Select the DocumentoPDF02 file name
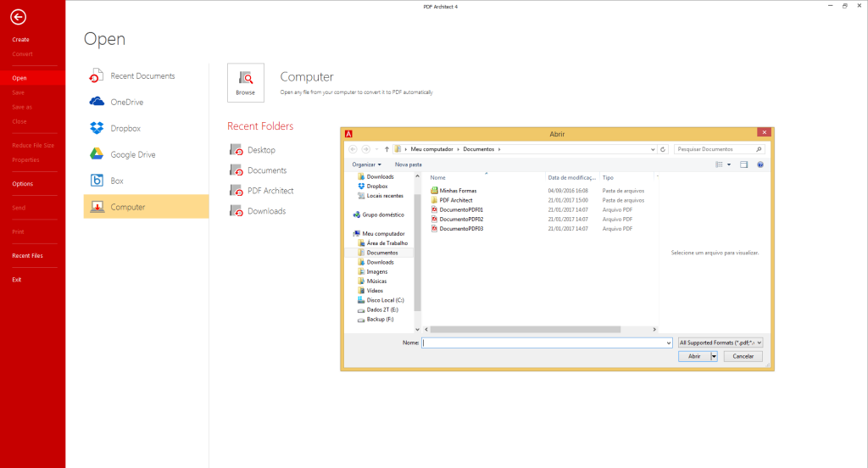This screenshot has width=868, height=468. pyautogui.click(x=461, y=220)
